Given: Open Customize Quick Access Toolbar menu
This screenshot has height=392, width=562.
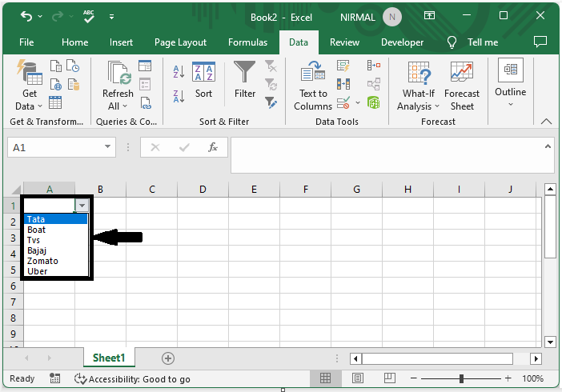Looking at the screenshot, I should point(111,17).
